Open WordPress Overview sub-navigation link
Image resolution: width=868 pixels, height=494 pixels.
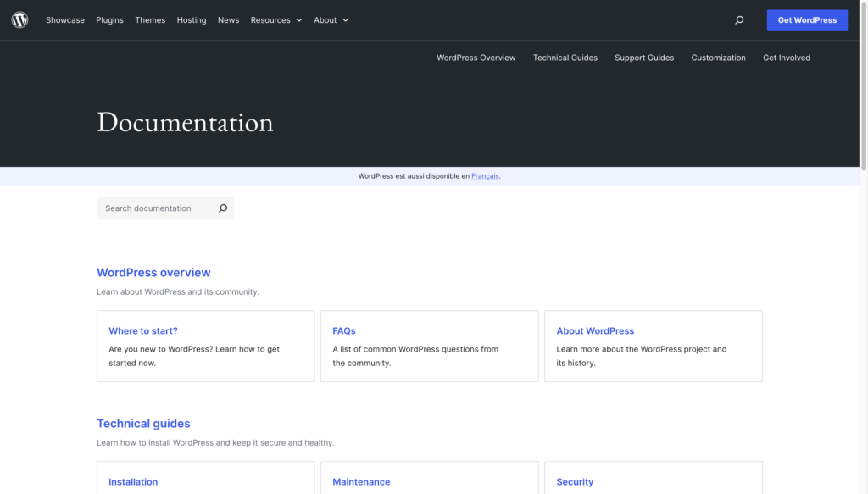click(x=476, y=58)
